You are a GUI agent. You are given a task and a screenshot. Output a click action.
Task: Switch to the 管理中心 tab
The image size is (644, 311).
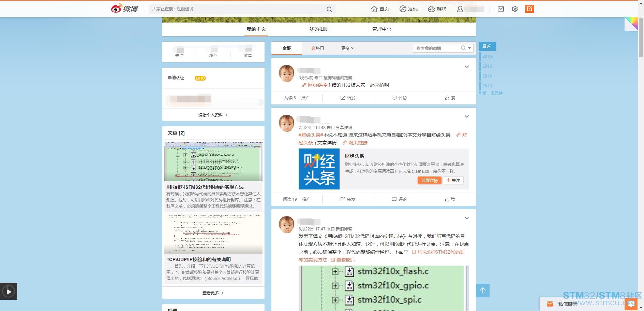[x=382, y=29]
